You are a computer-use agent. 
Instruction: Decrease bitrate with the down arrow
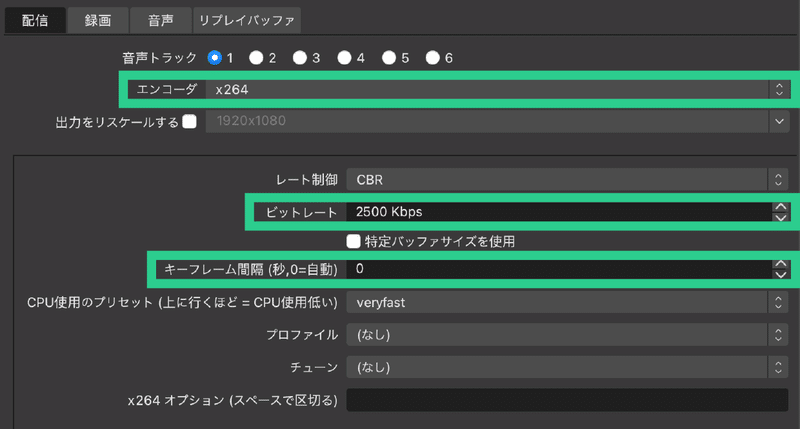point(781,217)
